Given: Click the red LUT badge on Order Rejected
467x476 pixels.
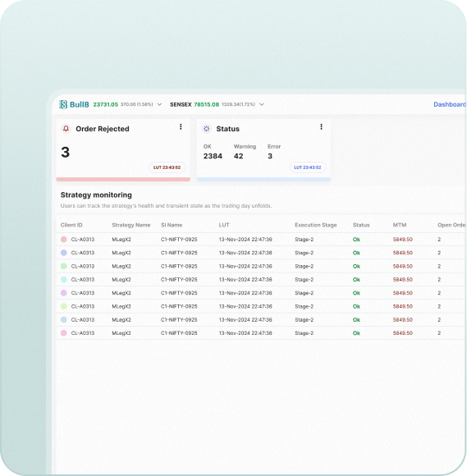Looking at the screenshot, I should pyautogui.click(x=167, y=167).
